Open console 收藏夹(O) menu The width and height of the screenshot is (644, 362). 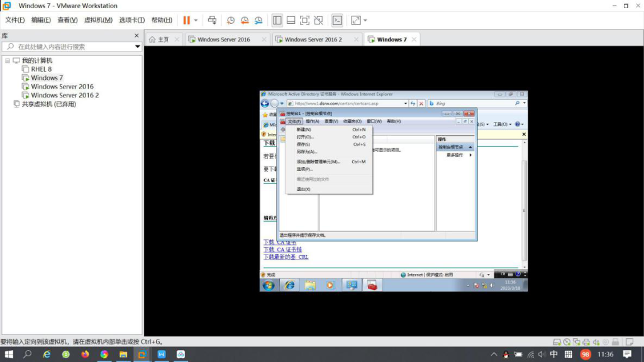tap(352, 121)
